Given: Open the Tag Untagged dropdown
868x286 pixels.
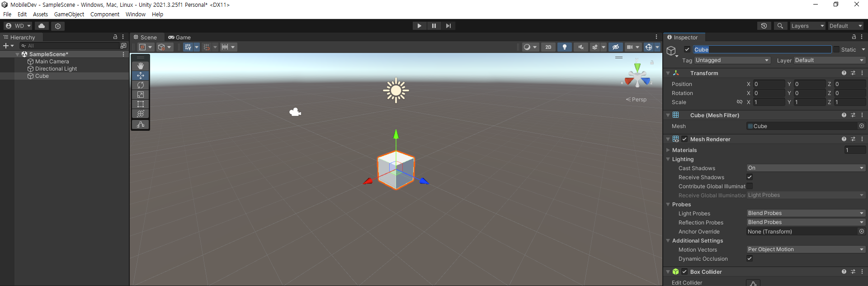Looking at the screenshot, I should click(x=732, y=60).
